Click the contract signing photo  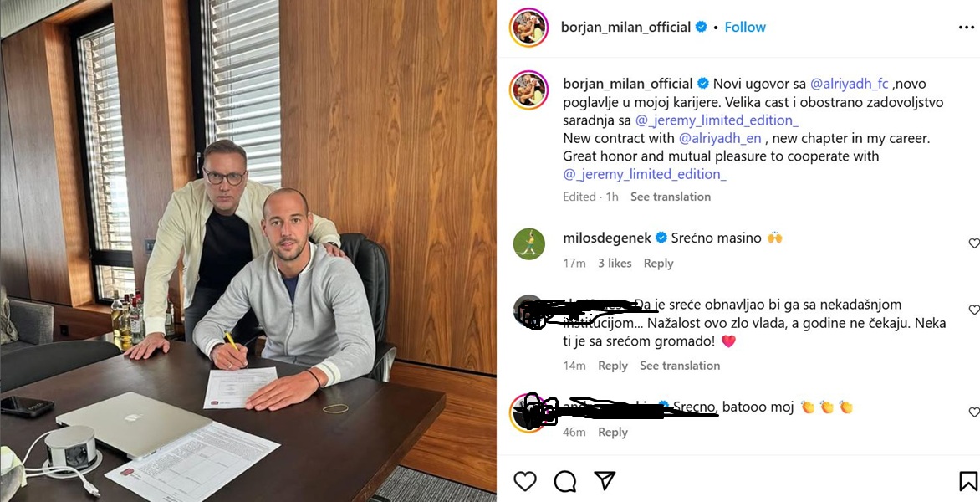pos(248,251)
